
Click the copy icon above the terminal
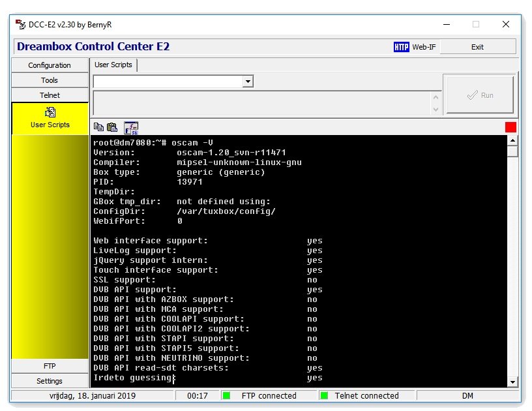point(98,127)
